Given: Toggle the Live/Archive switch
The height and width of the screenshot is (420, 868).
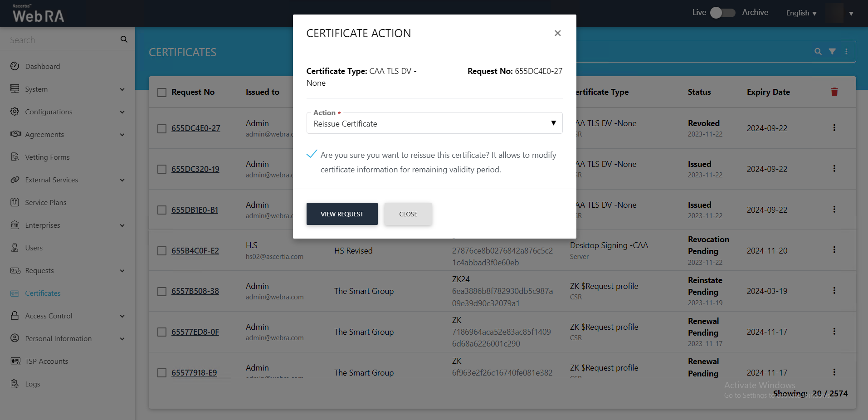Looking at the screenshot, I should (722, 13).
